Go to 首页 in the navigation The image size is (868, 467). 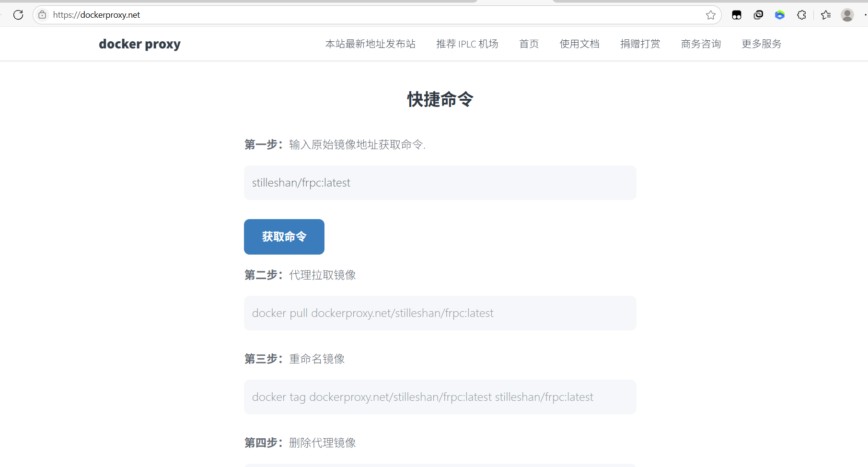(529, 44)
